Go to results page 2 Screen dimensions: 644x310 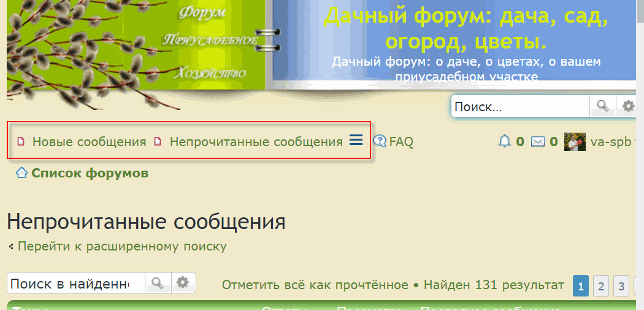pos(601,286)
